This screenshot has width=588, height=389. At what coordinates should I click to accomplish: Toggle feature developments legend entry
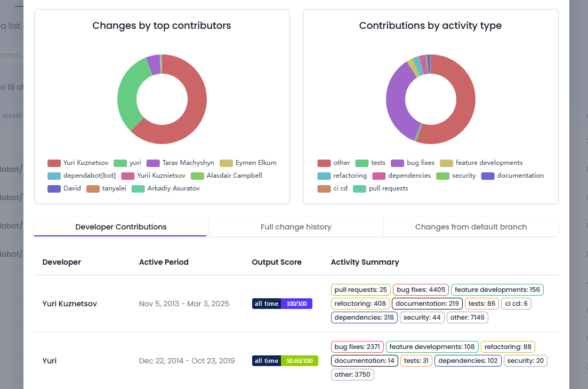[481, 163]
